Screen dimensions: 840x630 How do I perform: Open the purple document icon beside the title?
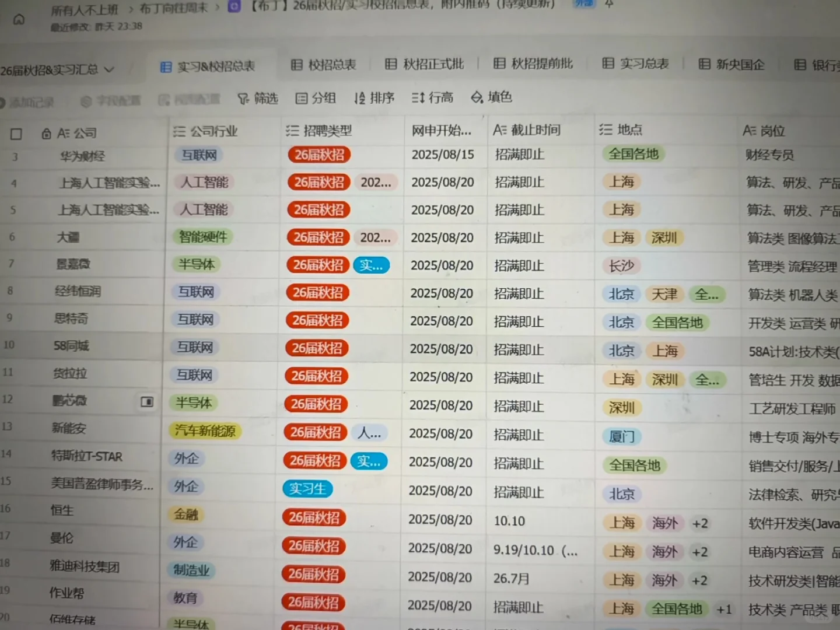point(234,6)
